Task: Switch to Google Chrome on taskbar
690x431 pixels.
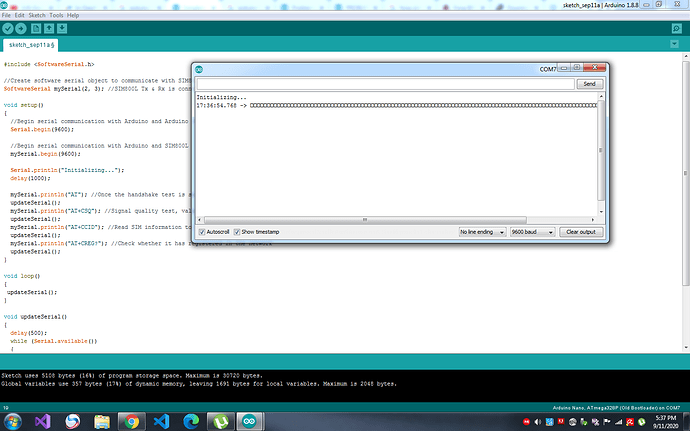Action: tap(132, 421)
